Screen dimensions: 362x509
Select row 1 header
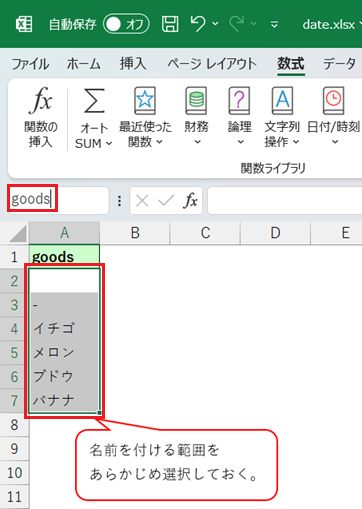point(14,257)
